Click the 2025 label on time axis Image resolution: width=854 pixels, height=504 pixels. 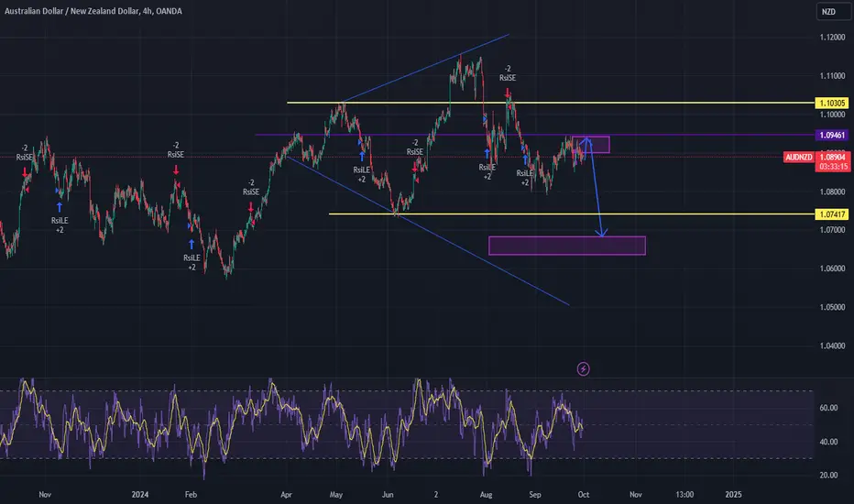point(733,495)
